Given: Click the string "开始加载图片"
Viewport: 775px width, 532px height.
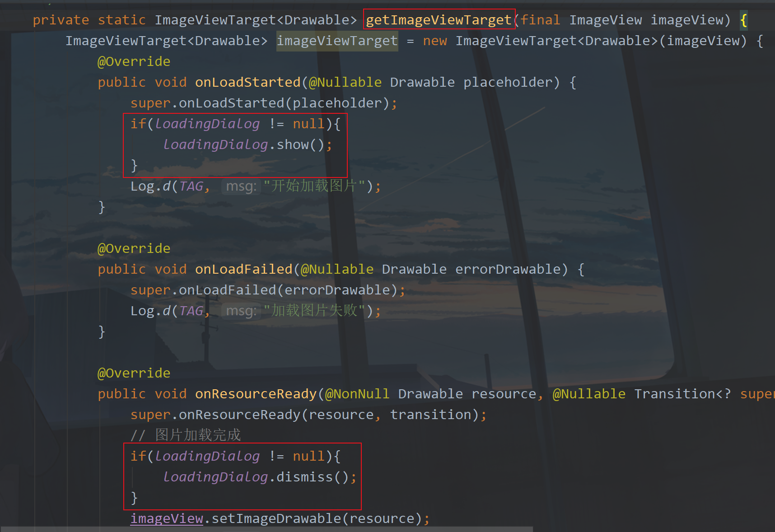Looking at the screenshot, I should (314, 186).
